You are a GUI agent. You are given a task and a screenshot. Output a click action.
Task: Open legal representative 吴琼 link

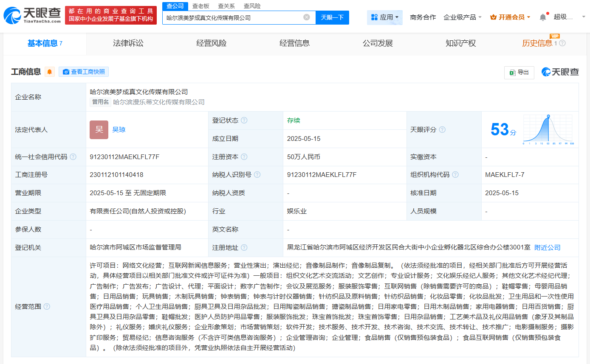point(119,130)
